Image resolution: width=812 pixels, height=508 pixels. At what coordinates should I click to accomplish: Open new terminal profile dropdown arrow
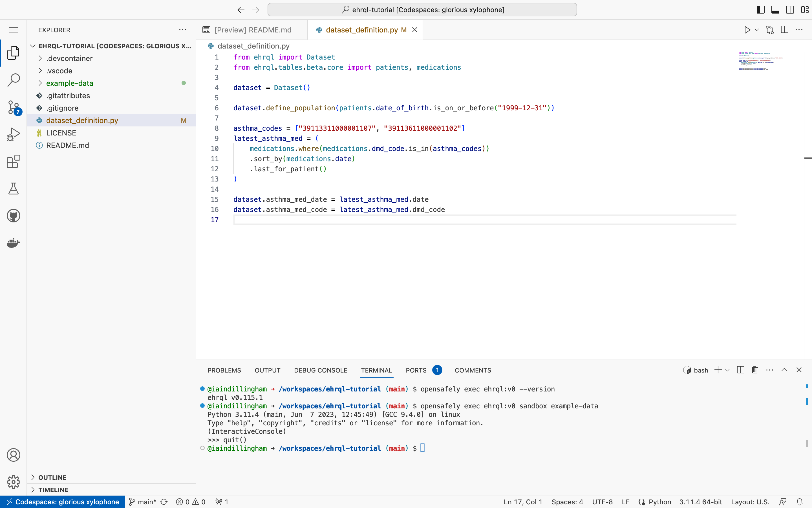727,370
